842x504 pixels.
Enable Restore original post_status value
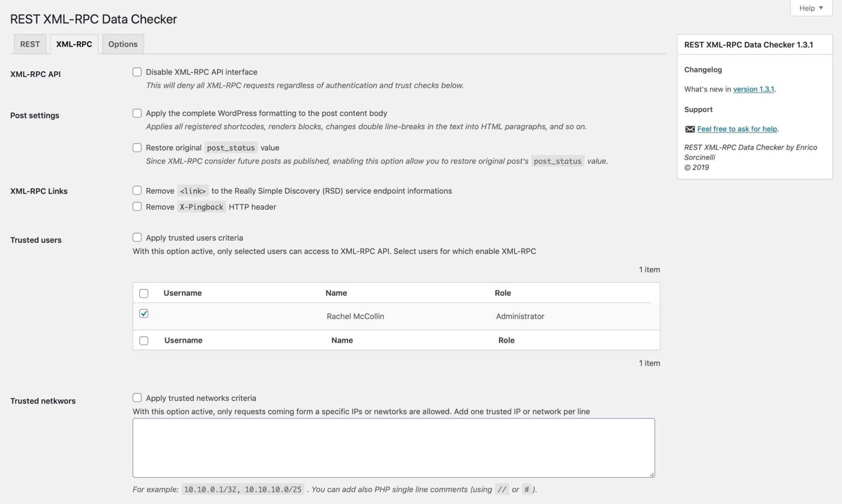point(137,148)
